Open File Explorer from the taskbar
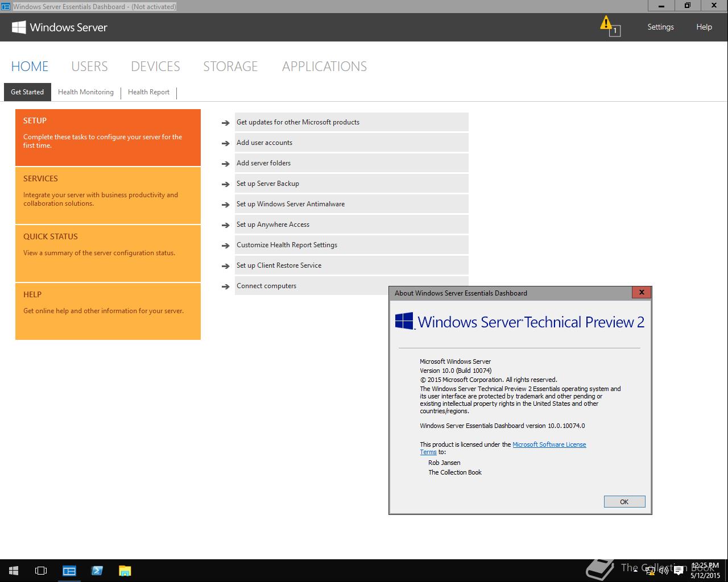Viewport: 728px width, 582px height. pos(125,571)
